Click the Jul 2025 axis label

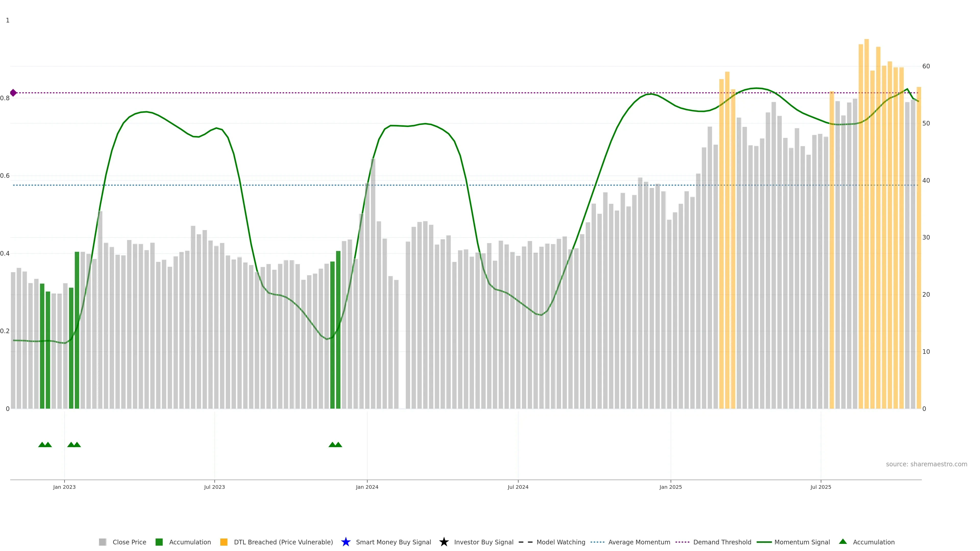[820, 487]
